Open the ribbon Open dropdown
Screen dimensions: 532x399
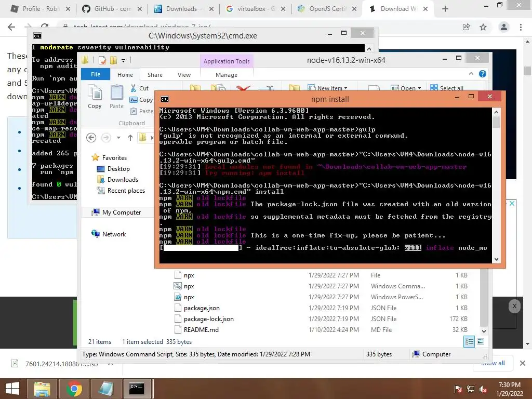[x=406, y=88]
